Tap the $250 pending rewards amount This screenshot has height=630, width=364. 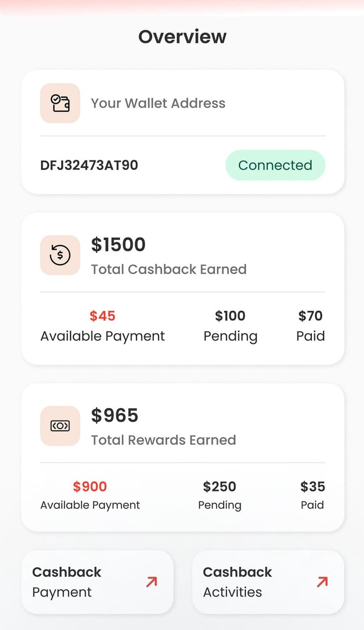(220, 487)
